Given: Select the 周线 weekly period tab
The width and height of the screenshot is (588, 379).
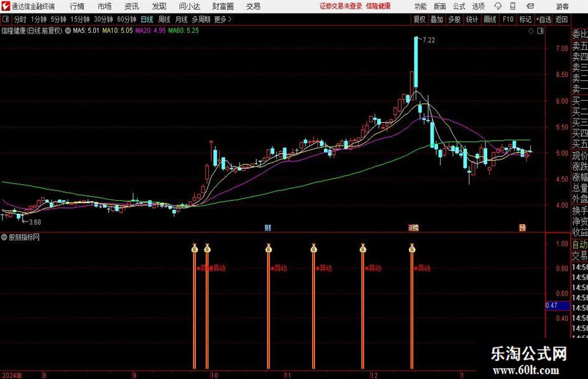Looking at the screenshot, I should point(164,19).
